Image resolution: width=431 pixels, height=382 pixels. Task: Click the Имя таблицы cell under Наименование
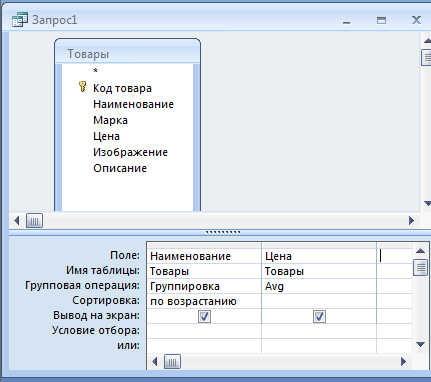click(204, 271)
